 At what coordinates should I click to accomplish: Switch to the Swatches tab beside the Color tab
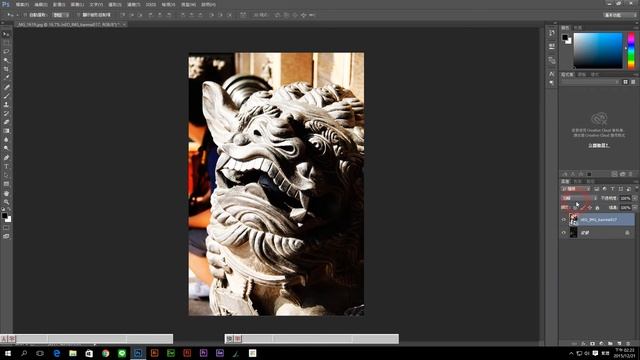(578, 28)
